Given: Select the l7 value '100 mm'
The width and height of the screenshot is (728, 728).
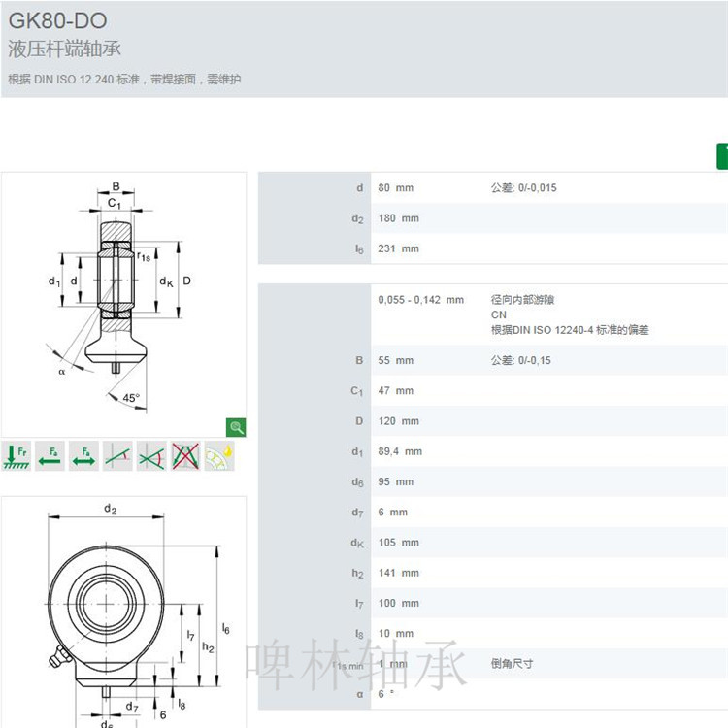Looking at the screenshot, I should (398, 603).
